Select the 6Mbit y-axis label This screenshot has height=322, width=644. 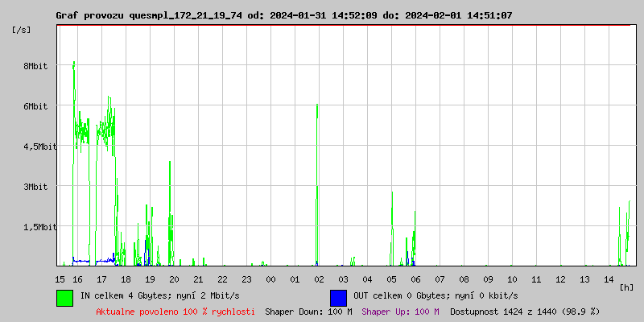pyautogui.click(x=35, y=106)
